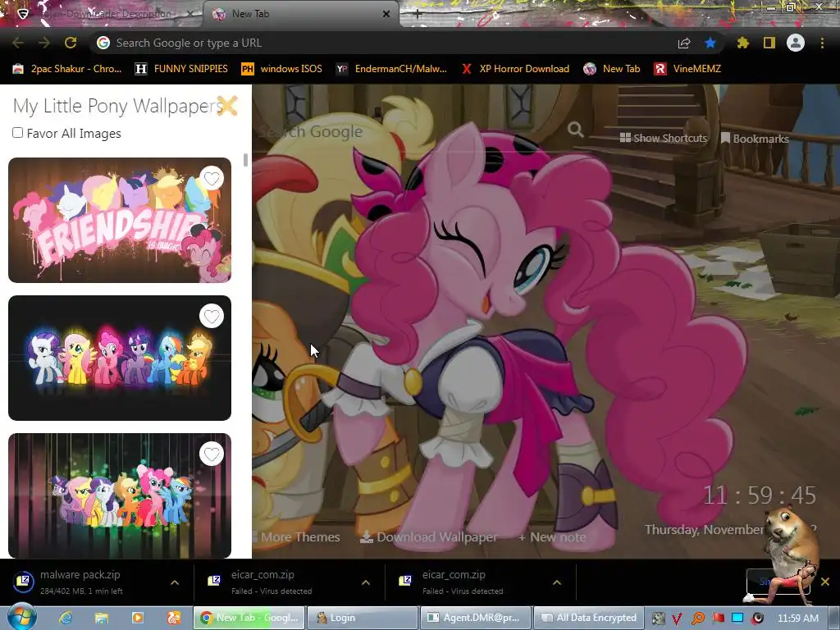Open the Windows Start orb
The image size is (840, 630).
21,618
